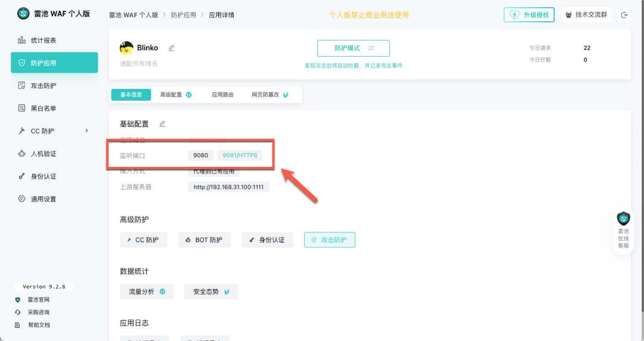
Task: Open BOT 防护 under 高级防护
Action: 205,240
